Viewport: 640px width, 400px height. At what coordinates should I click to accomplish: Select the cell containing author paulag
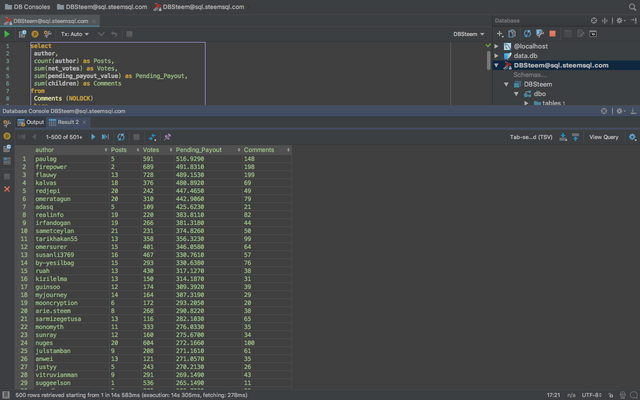tap(71, 159)
